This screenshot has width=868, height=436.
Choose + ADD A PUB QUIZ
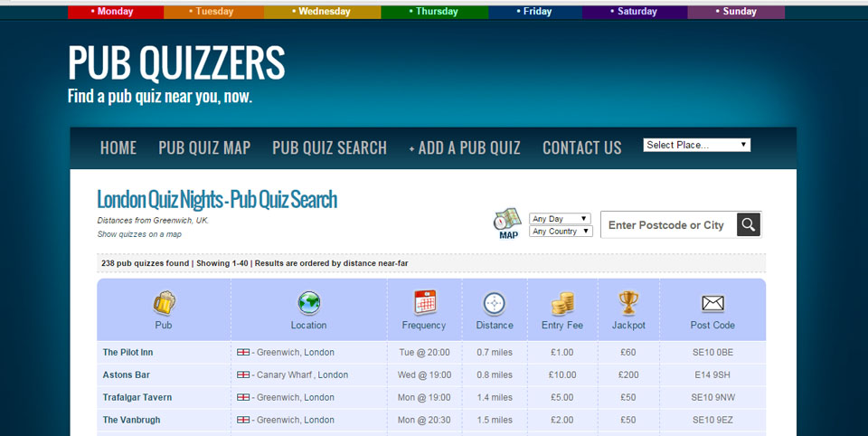(x=465, y=148)
